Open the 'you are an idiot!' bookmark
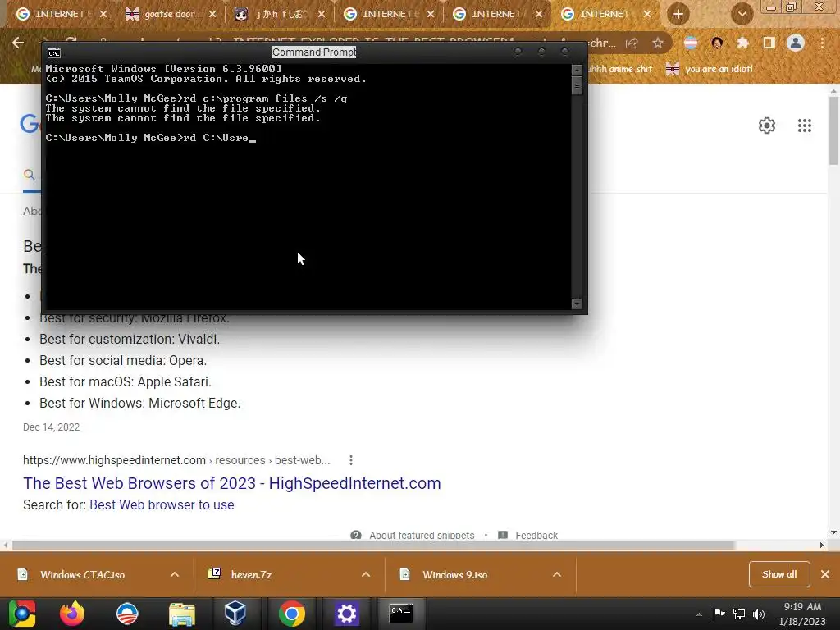The image size is (840, 630). pos(709,69)
